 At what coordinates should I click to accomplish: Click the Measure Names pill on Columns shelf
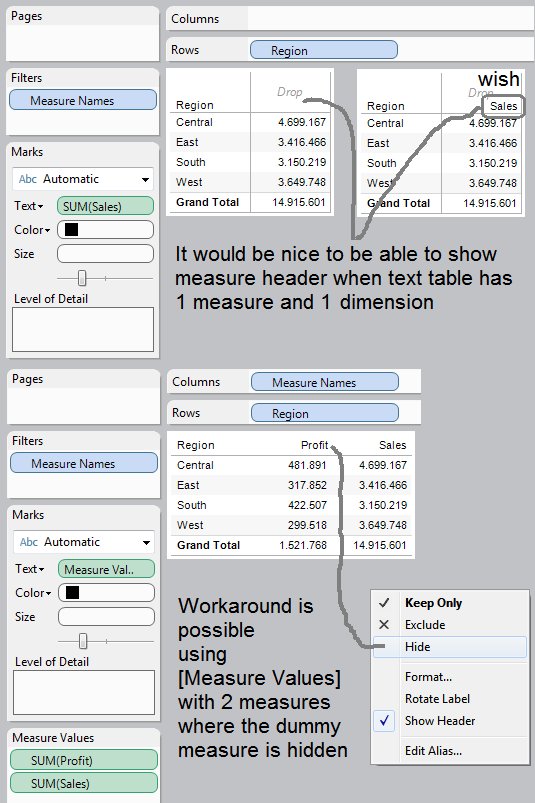coord(325,382)
